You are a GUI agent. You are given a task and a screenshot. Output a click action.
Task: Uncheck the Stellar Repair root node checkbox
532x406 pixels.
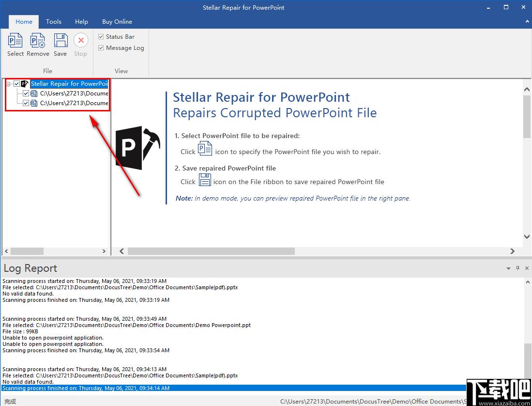[x=16, y=84]
